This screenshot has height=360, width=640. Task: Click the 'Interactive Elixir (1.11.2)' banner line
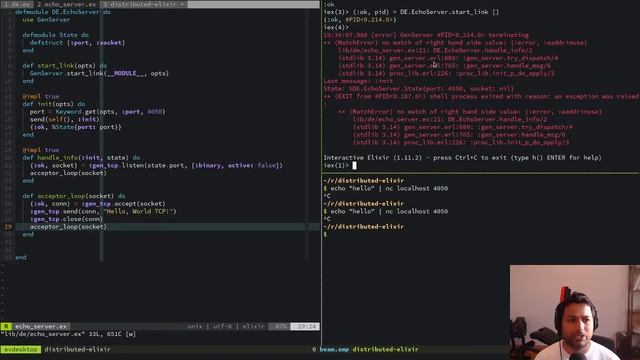462,158
